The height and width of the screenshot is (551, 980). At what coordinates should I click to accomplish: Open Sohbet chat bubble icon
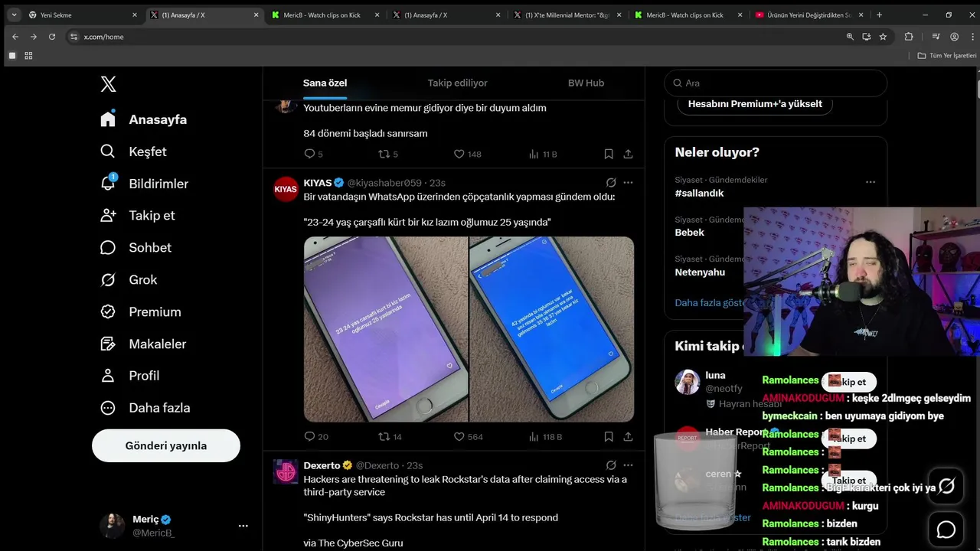point(108,247)
